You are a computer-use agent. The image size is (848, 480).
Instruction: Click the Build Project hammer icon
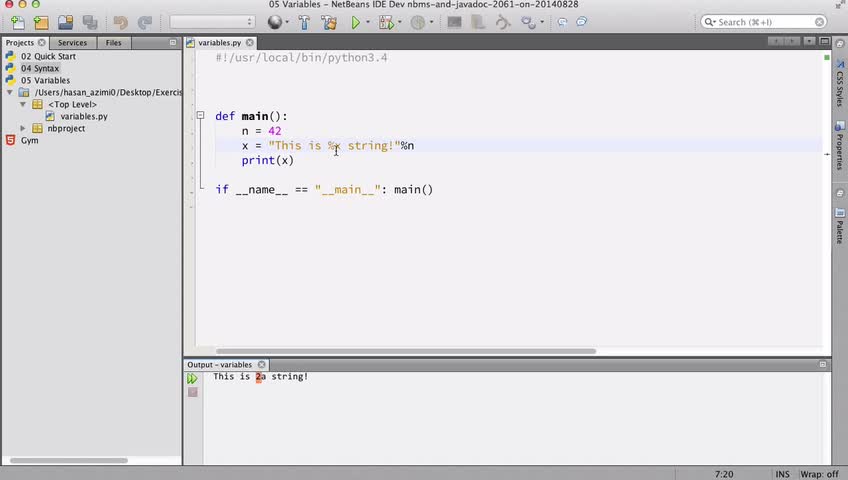click(x=304, y=22)
